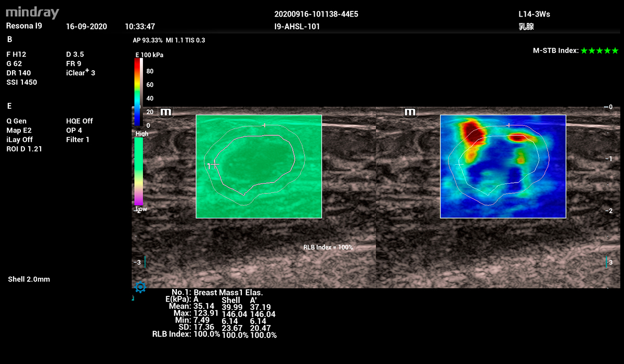Image resolution: width=624 pixels, height=364 pixels.
Task: Click the RLB Index = 100% label
Action: (x=328, y=248)
